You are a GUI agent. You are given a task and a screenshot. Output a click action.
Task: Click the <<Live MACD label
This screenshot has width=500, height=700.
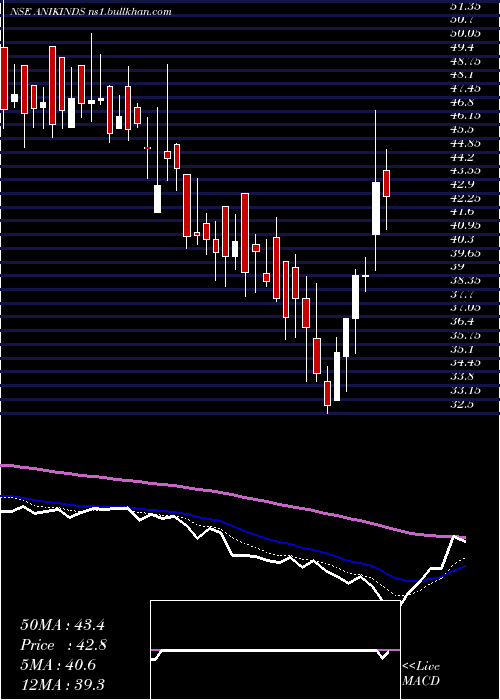pos(421,673)
